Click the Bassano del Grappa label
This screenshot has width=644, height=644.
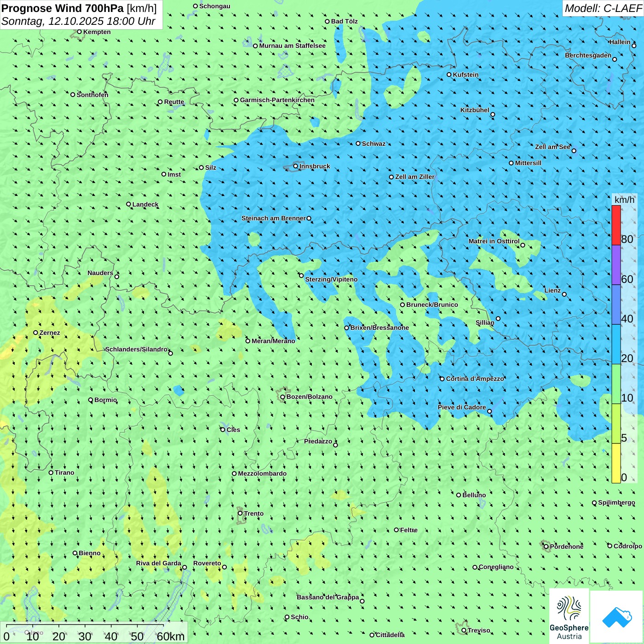coord(328,597)
